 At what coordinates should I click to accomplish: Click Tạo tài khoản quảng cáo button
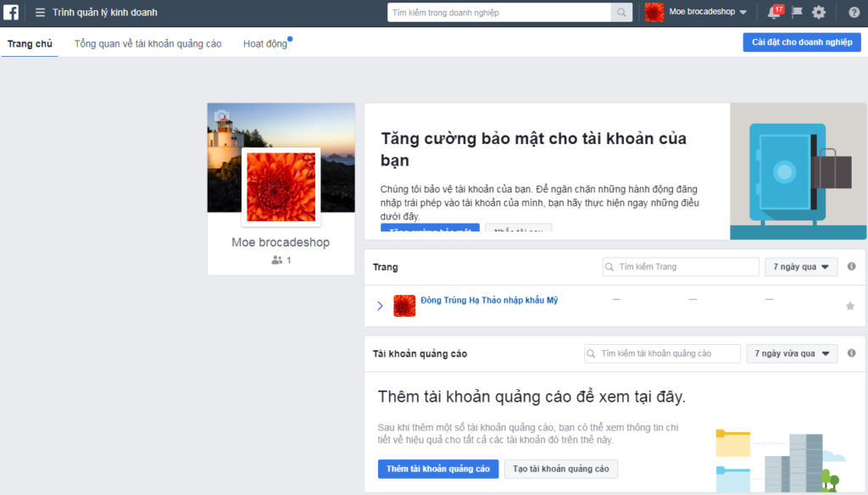tap(561, 469)
